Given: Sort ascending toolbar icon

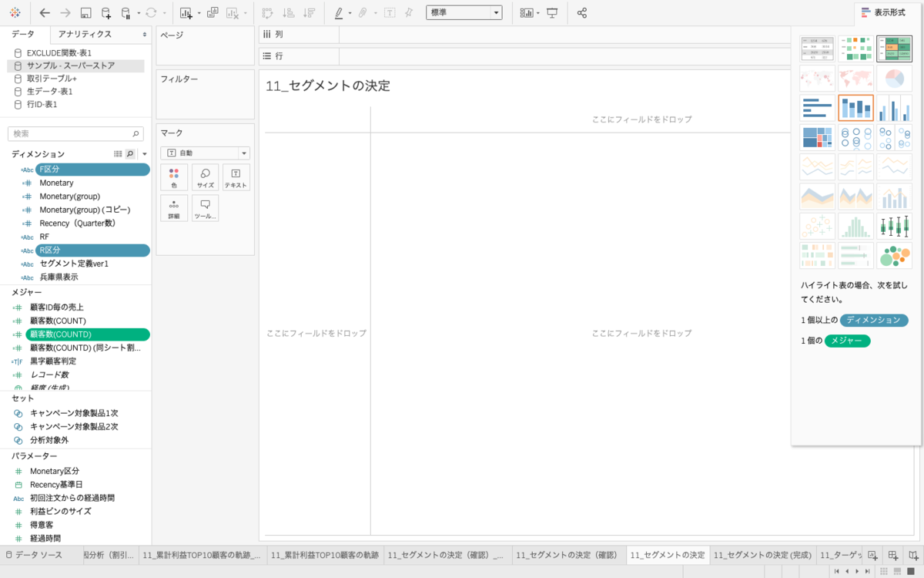Looking at the screenshot, I should (x=288, y=12).
